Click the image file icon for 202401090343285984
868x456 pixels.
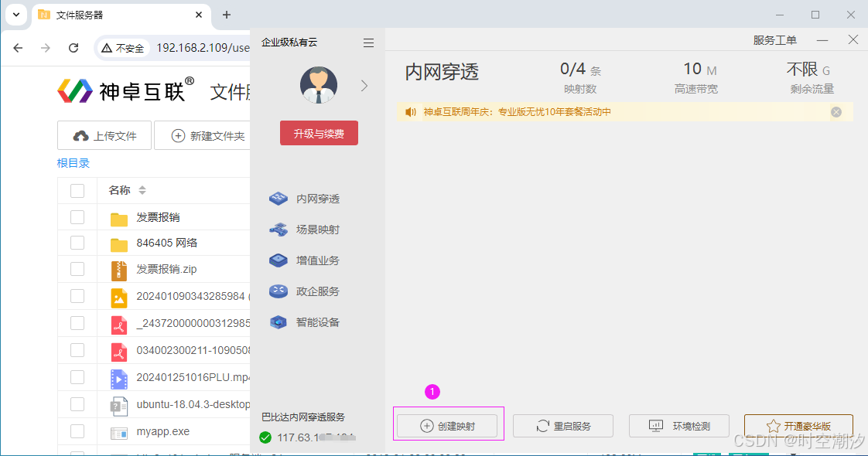click(119, 298)
